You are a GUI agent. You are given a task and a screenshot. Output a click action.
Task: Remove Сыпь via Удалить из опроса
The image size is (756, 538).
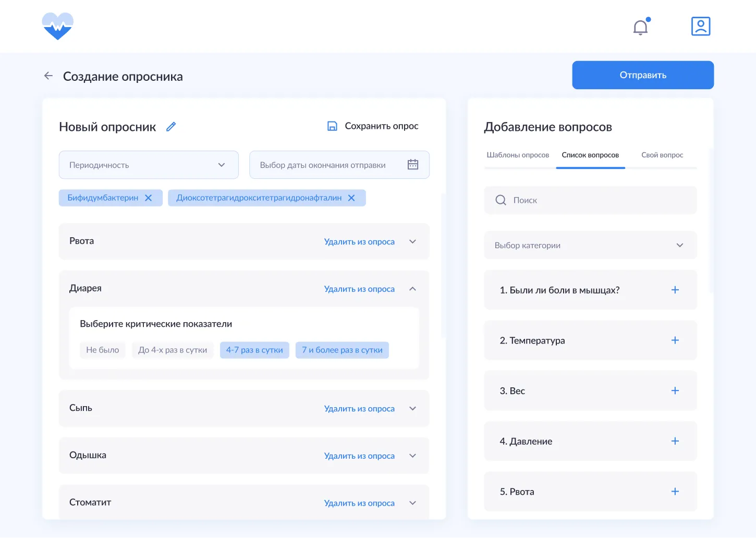click(x=359, y=409)
